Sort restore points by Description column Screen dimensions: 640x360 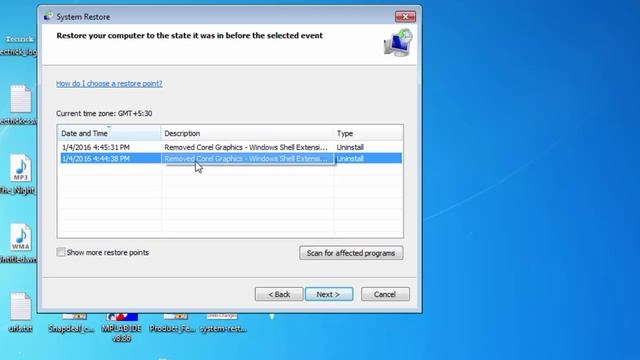coord(247,133)
